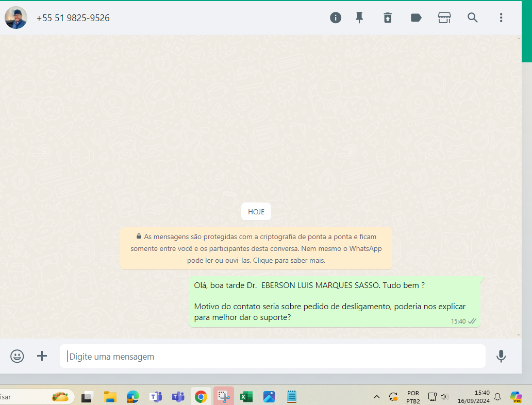This screenshot has width=532, height=405.
Task: Open the emoji picker
Action: [x=18, y=356]
